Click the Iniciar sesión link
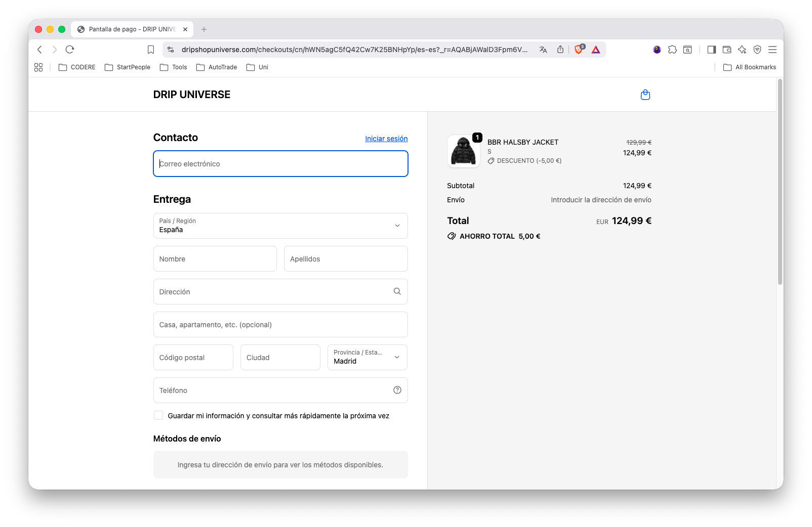812x527 pixels. coord(386,139)
